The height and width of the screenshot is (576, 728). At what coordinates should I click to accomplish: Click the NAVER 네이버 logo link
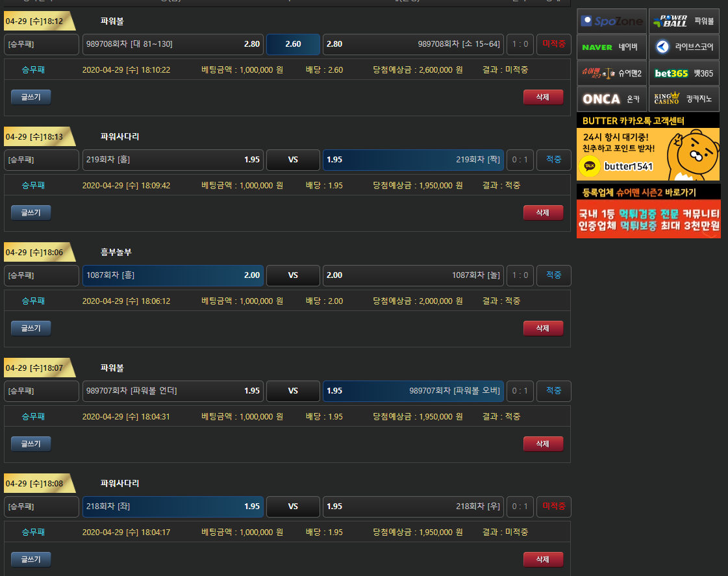tap(612, 47)
